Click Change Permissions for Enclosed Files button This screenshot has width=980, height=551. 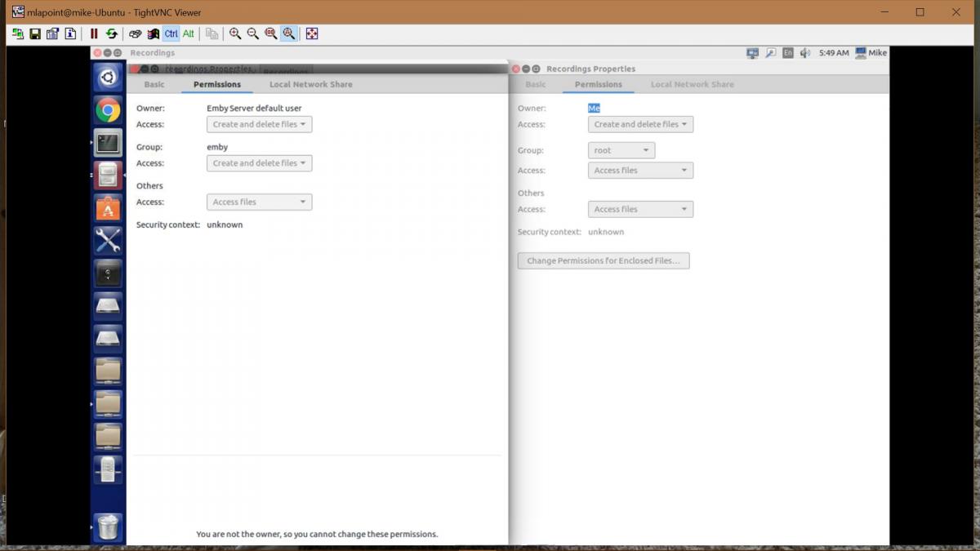(604, 261)
